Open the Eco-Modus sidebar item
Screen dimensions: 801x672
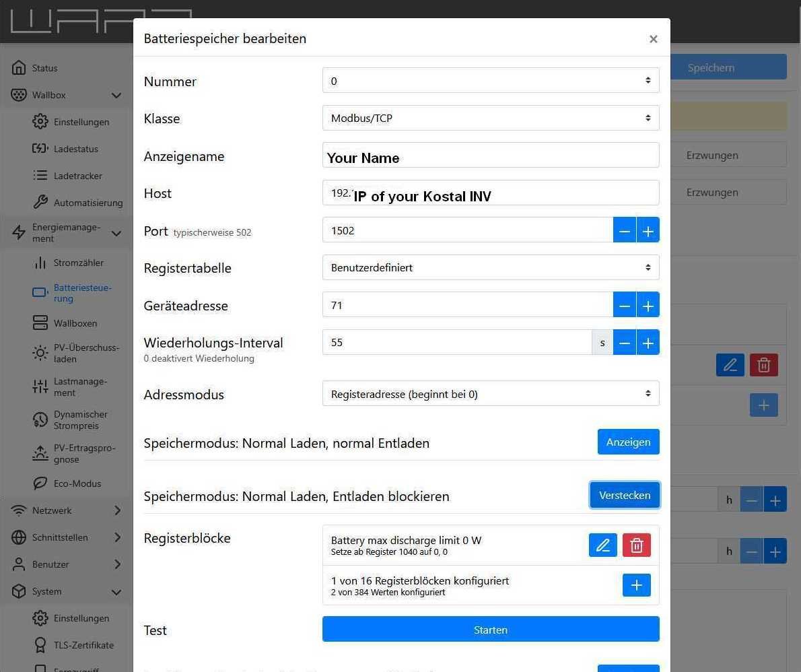[77, 483]
